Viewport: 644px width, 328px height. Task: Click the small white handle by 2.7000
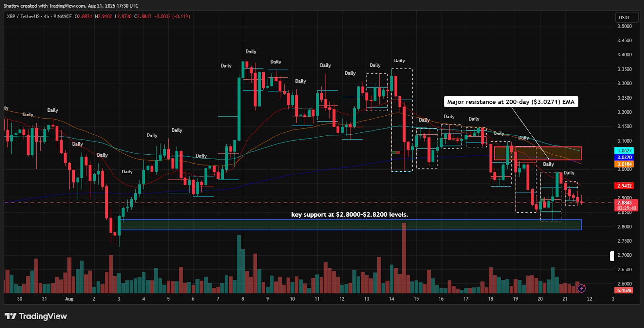pyautogui.click(x=612, y=256)
